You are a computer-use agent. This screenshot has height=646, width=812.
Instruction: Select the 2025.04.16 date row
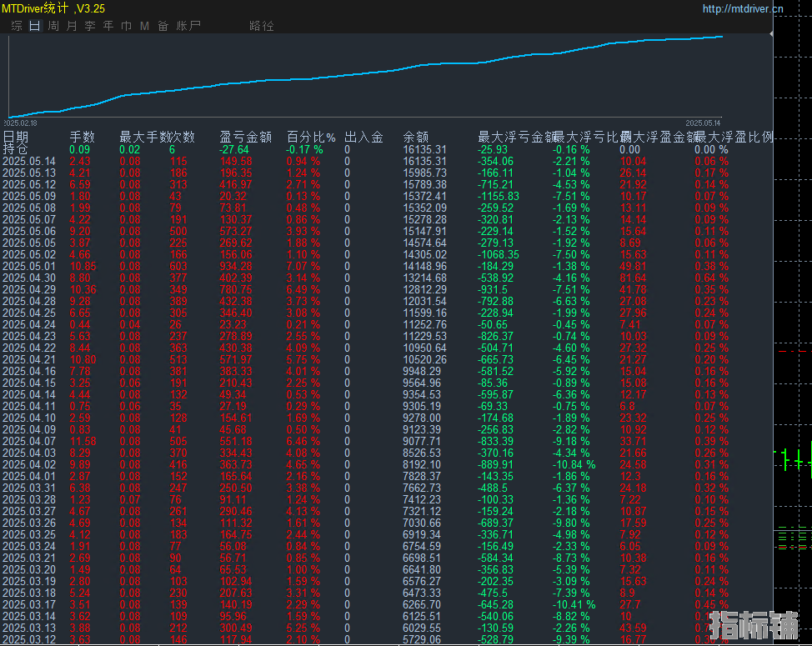29,371
